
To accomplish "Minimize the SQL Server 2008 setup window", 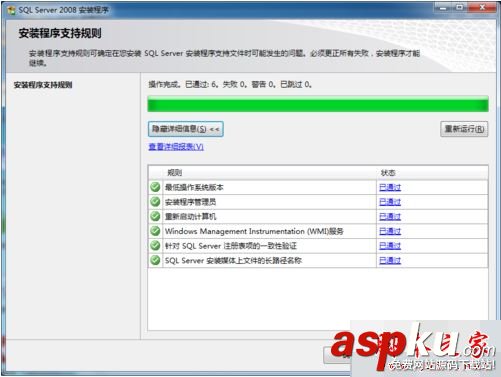I will (x=443, y=7).
